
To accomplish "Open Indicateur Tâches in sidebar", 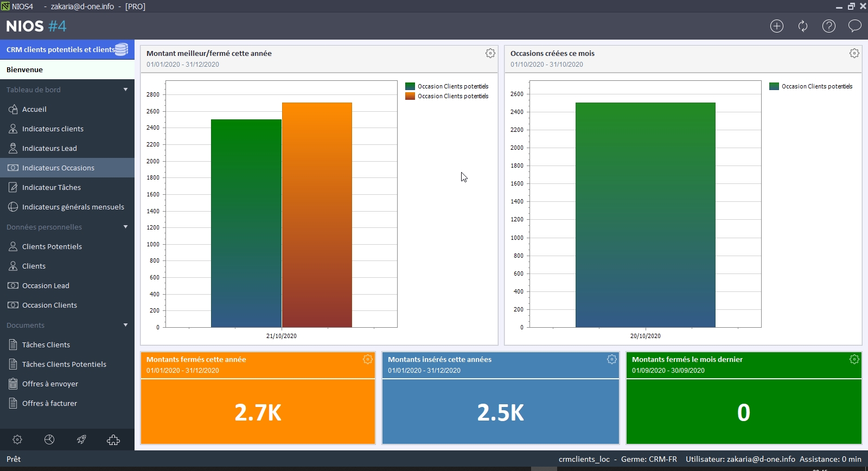I will click(51, 187).
